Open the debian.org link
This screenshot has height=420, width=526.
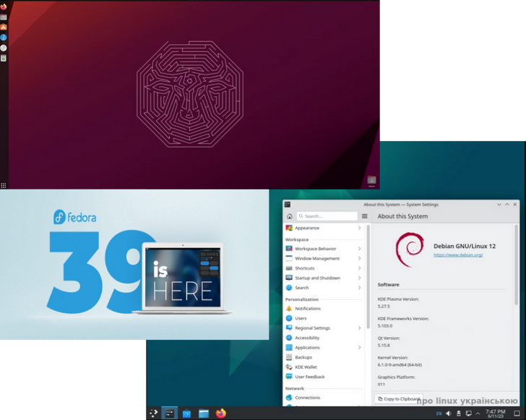[x=458, y=255]
